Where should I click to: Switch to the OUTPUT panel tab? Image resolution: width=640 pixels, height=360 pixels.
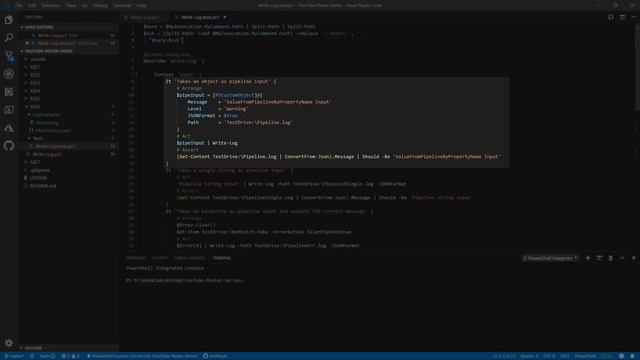click(x=160, y=258)
